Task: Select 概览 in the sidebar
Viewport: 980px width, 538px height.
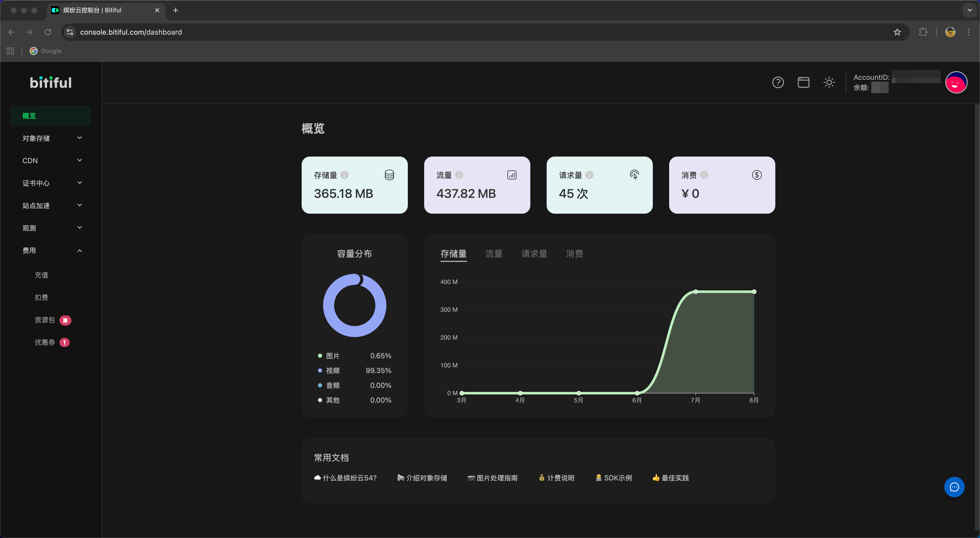Action: click(x=51, y=116)
